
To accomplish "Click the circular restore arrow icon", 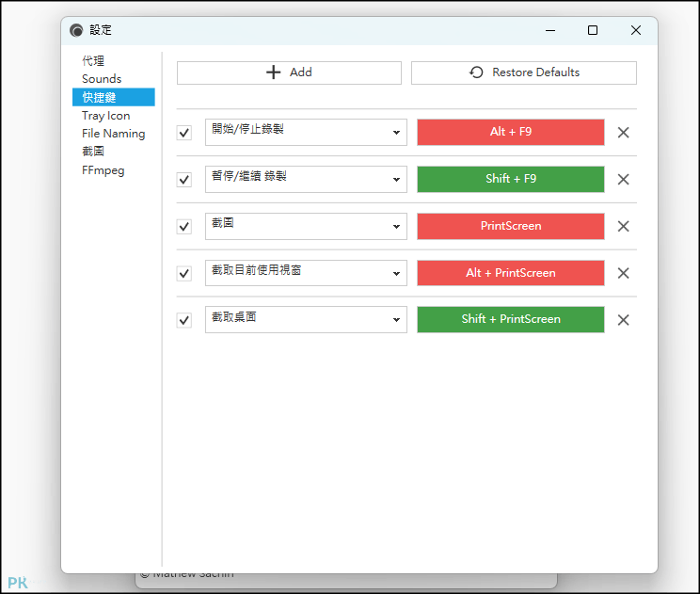I will pos(476,72).
